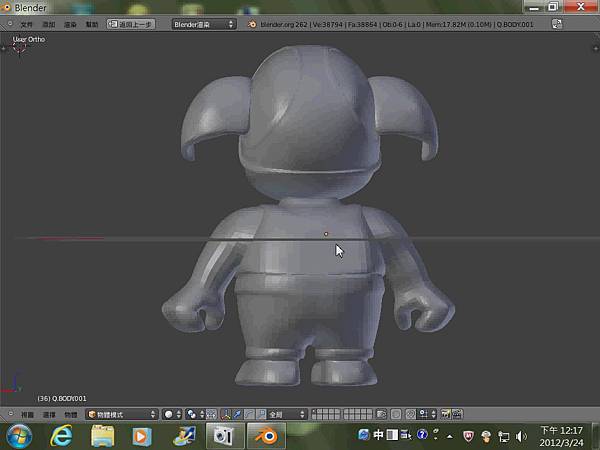
Task: Click the Blender icon in the Windows taskbar
Action: (x=270, y=436)
